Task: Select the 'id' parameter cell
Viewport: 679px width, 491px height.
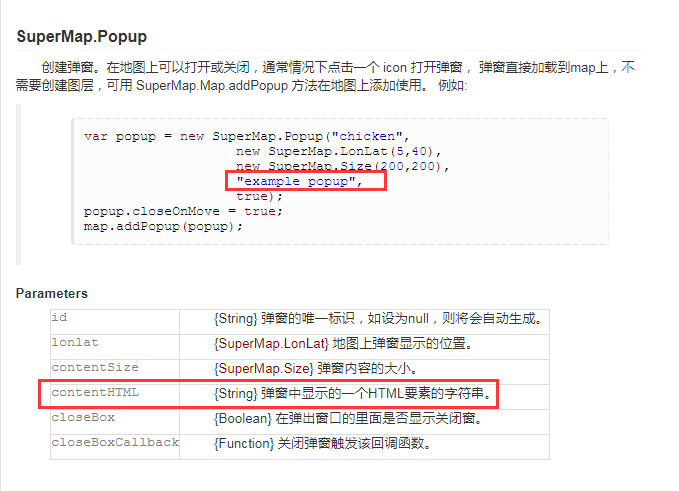Action: pyautogui.click(x=115, y=322)
